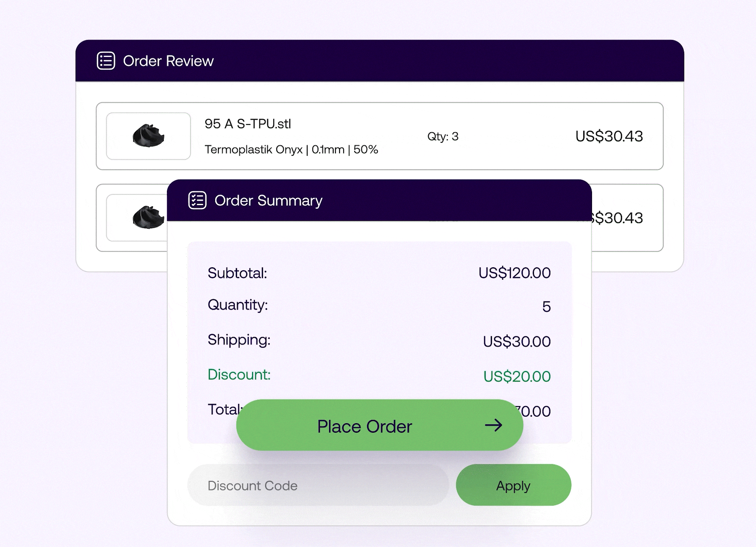The height and width of the screenshot is (547, 756).
Task: Click the Quantity value 5
Action: (546, 307)
